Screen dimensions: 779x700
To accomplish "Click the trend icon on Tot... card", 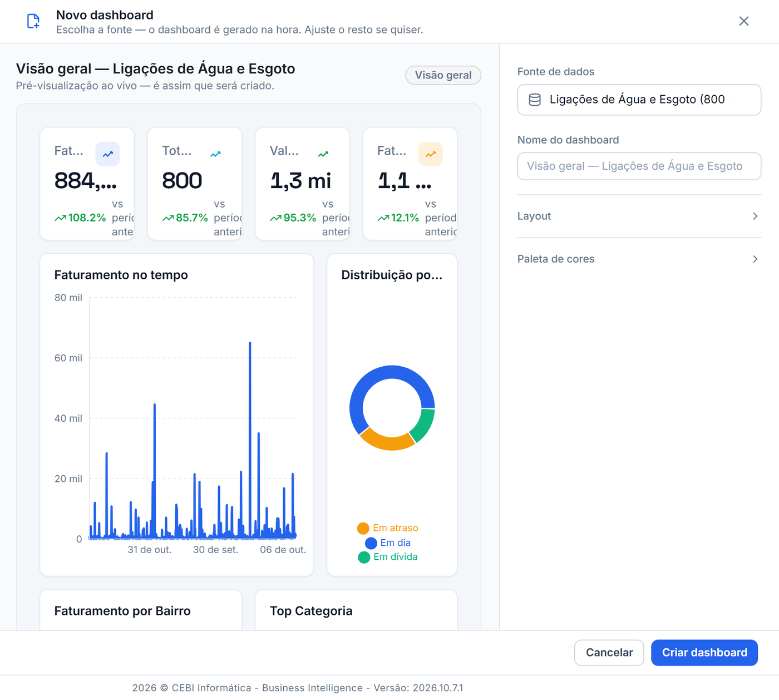I will tap(215, 154).
